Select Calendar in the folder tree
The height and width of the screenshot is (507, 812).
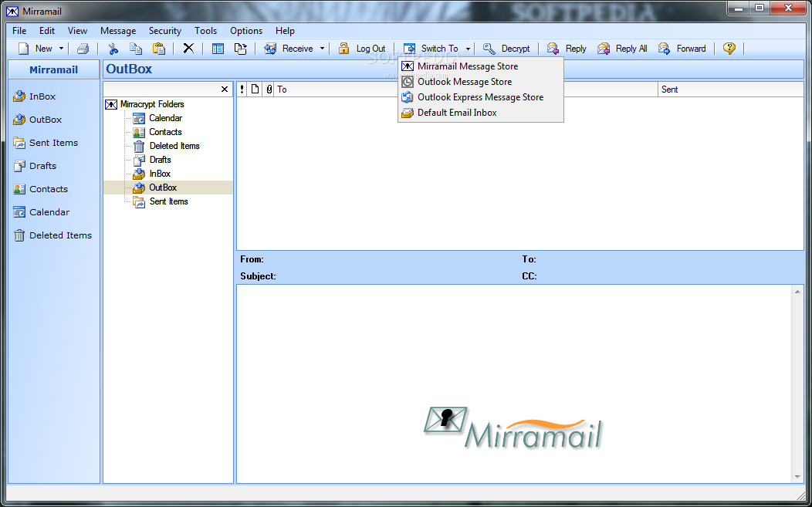tap(157, 118)
